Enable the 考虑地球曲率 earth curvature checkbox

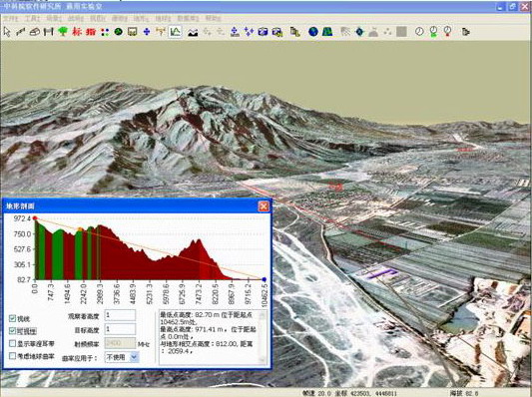point(12,356)
